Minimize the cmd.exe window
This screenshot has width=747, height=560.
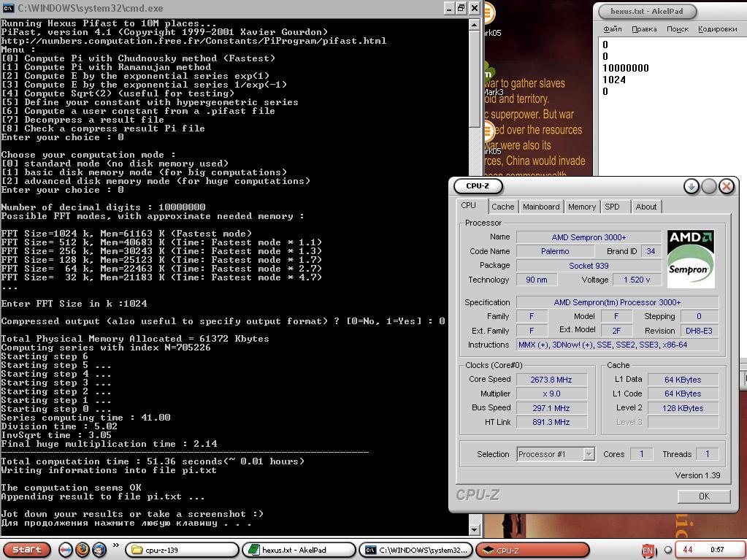[449, 8]
